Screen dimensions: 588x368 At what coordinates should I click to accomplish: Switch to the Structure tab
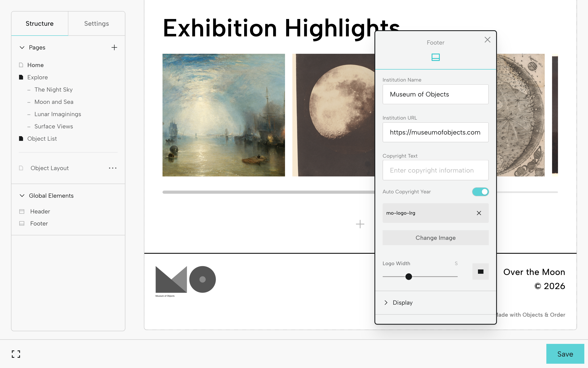click(40, 24)
